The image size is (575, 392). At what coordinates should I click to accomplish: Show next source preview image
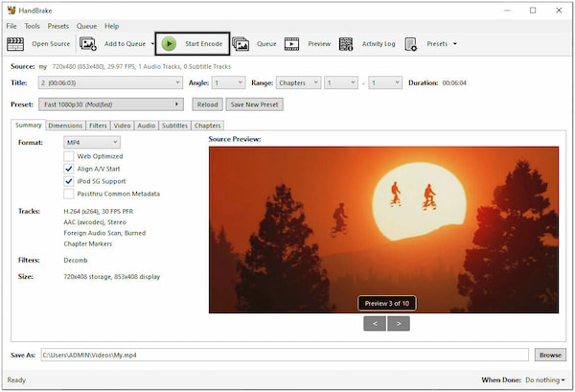point(399,323)
